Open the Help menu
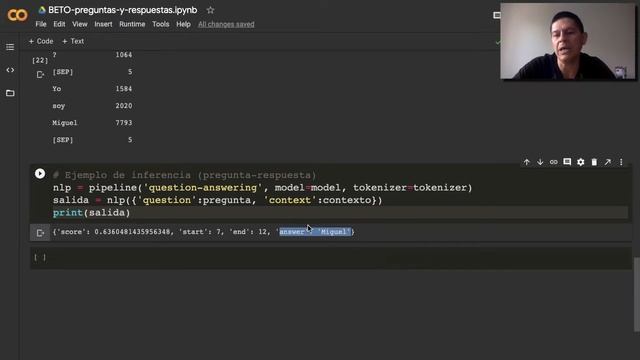 (x=183, y=24)
